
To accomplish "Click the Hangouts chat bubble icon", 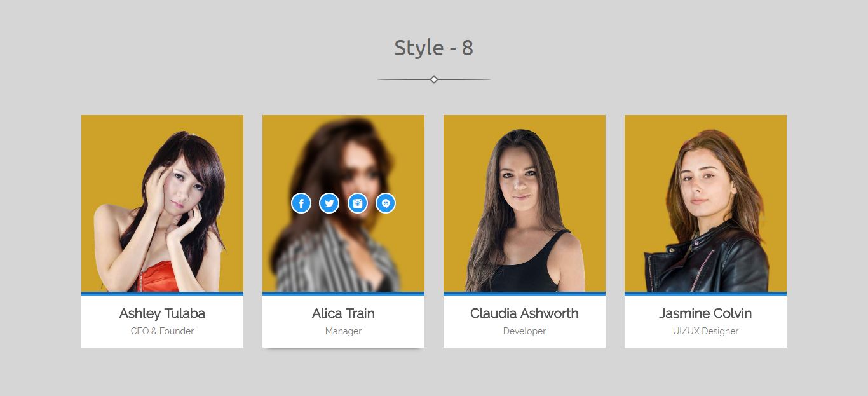I will click(386, 203).
